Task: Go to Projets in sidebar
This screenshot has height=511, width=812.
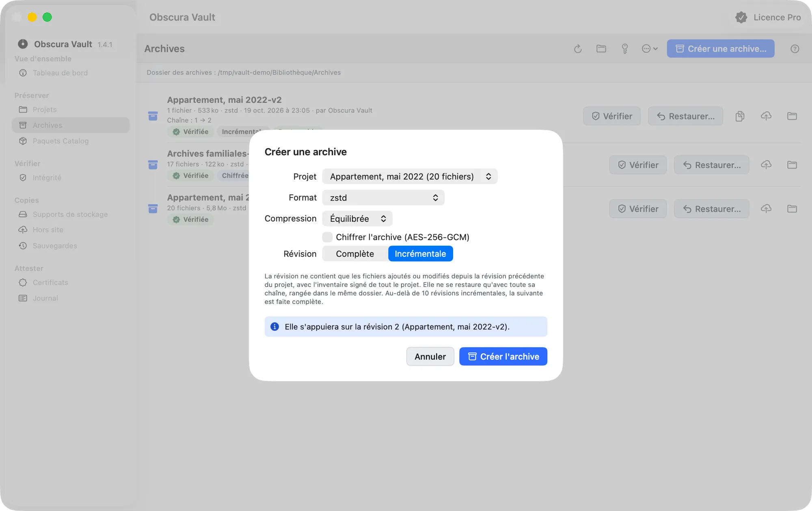Action: (71, 110)
